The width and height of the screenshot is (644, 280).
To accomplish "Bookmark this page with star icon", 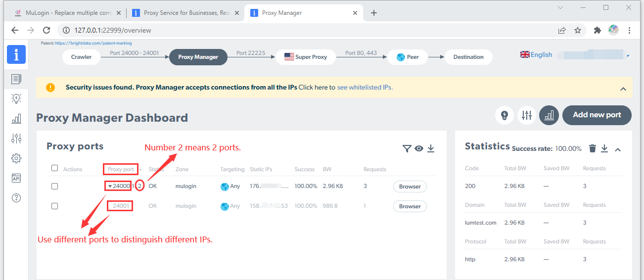I will pos(578,30).
